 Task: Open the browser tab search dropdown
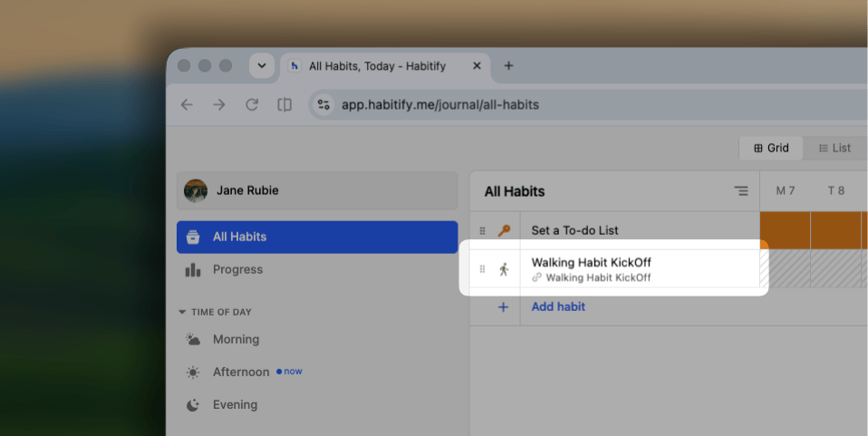261,66
